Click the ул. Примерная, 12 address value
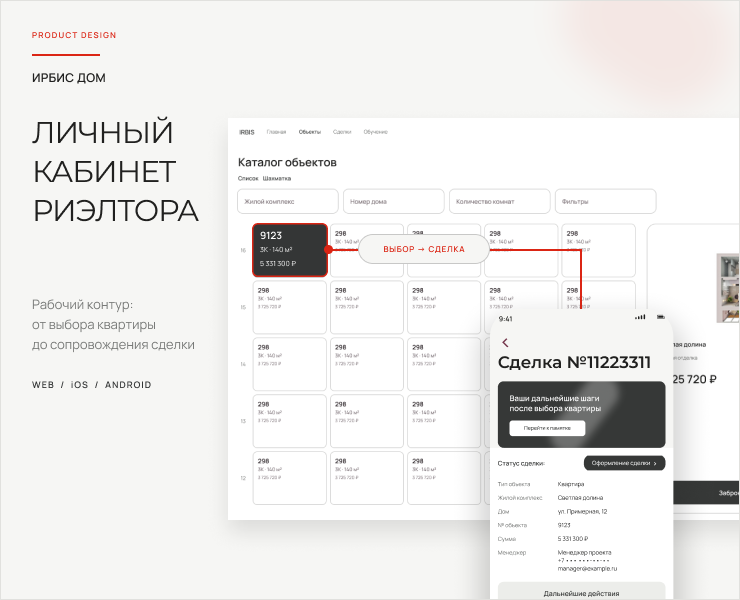Viewport: 740px width, 600px height. [x=582, y=511]
